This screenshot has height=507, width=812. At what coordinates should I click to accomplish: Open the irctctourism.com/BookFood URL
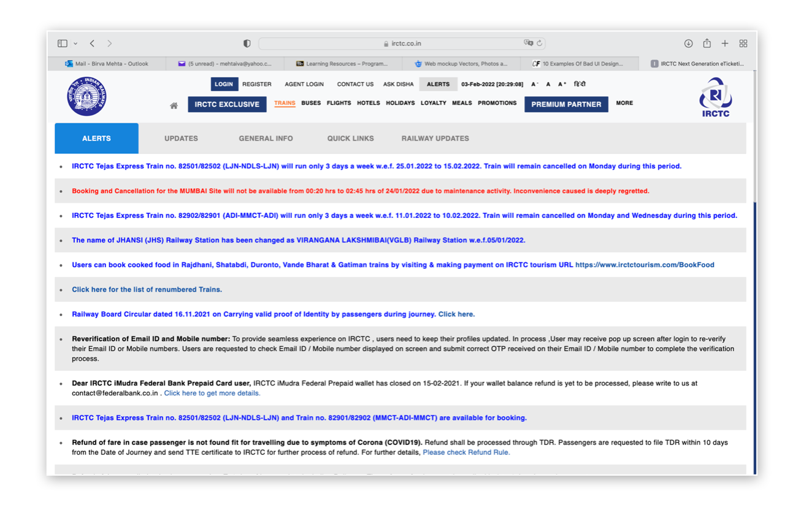(x=645, y=265)
